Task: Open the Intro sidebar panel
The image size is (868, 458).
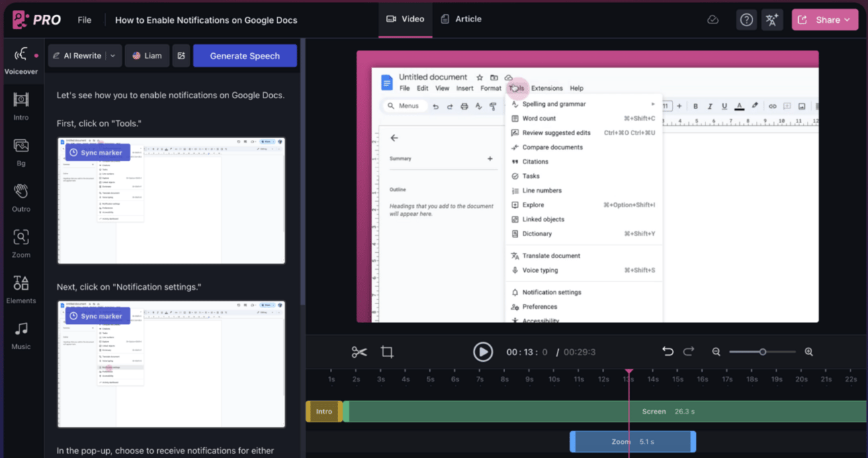Action: (21, 106)
